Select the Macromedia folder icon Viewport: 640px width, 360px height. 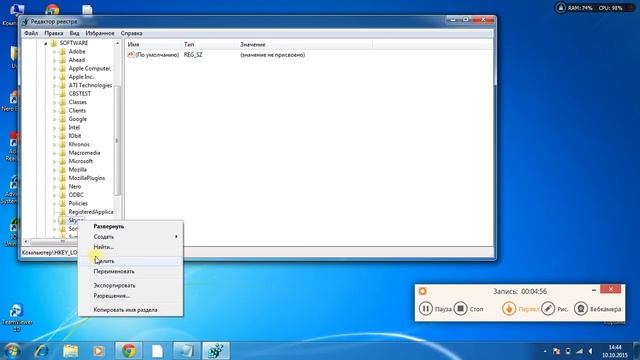pos(62,153)
